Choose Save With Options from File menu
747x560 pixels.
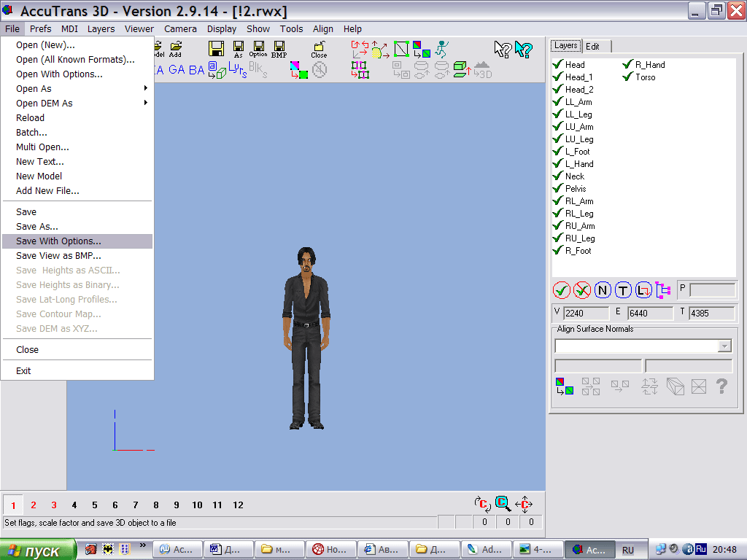(77, 241)
